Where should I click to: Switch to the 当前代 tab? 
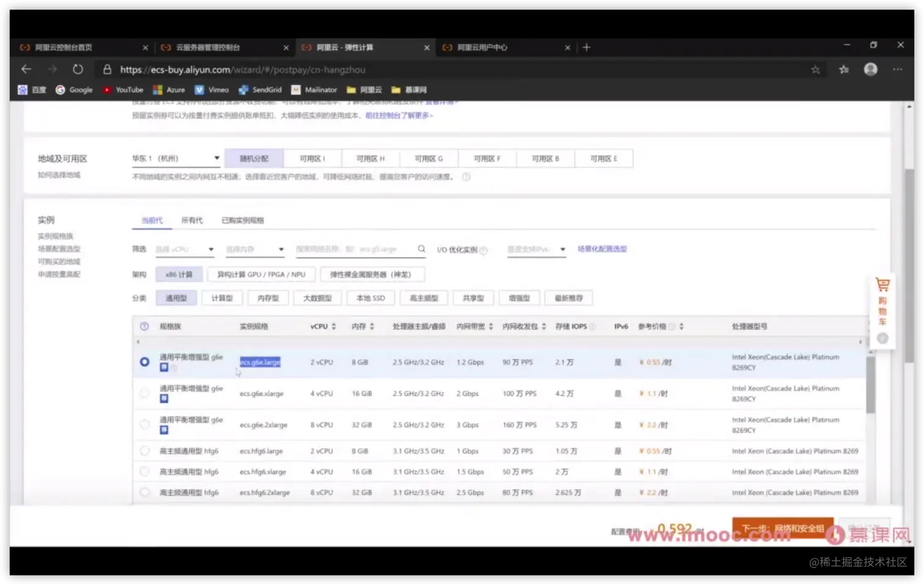152,220
